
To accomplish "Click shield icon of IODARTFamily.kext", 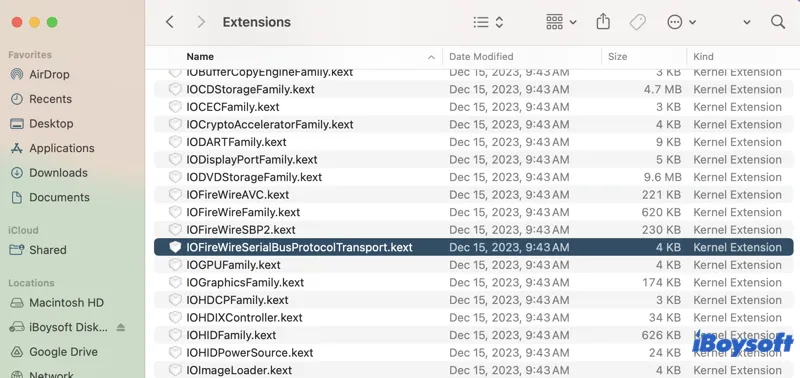I will 176,142.
